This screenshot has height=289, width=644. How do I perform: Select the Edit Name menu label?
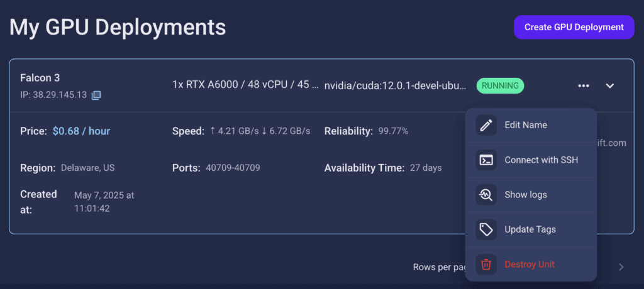[526, 125]
